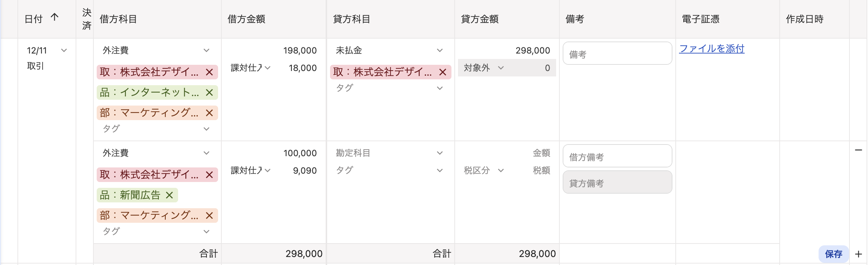
Task: Add a new journal line with plus icon
Action: coord(859,254)
